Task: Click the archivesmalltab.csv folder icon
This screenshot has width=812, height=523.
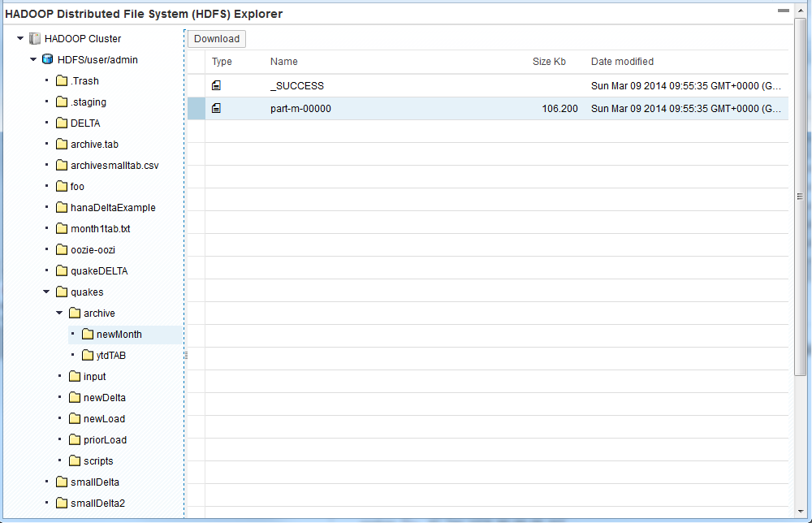Action: pos(62,165)
